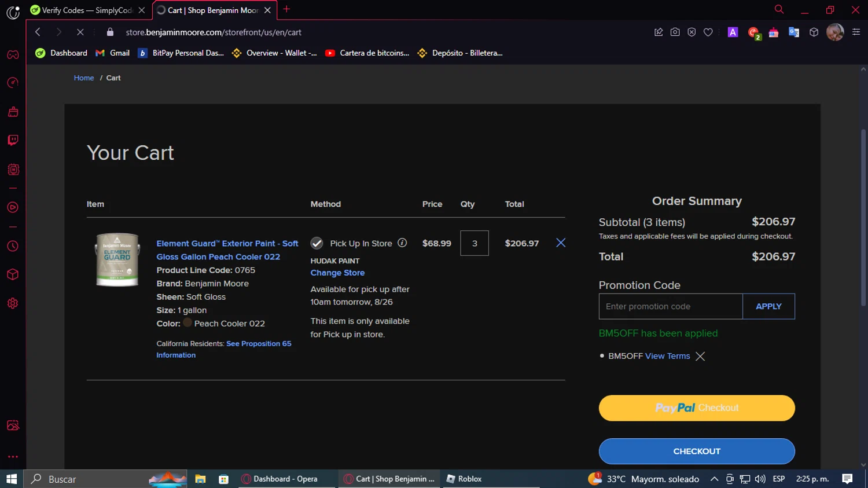Open Extensions cube icon in sidebar

coord(13,274)
